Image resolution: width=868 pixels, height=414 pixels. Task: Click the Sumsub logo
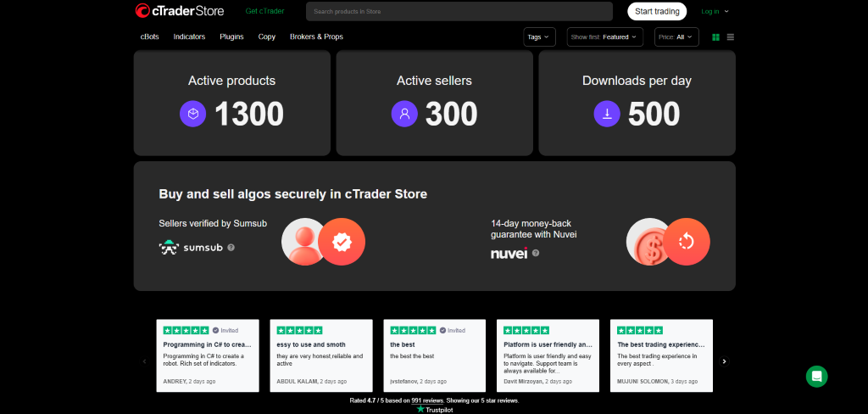point(191,247)
